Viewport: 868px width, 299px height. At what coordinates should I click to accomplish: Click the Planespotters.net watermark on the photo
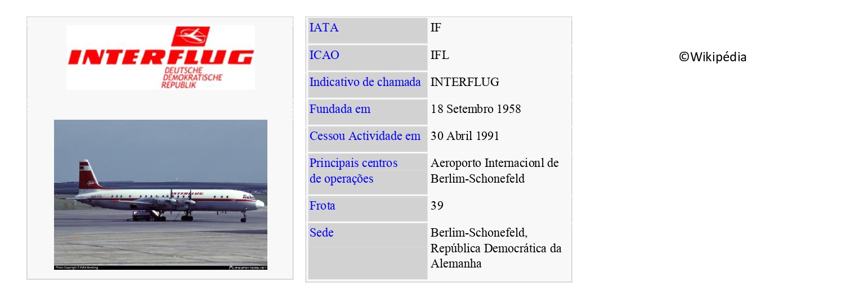247,268
